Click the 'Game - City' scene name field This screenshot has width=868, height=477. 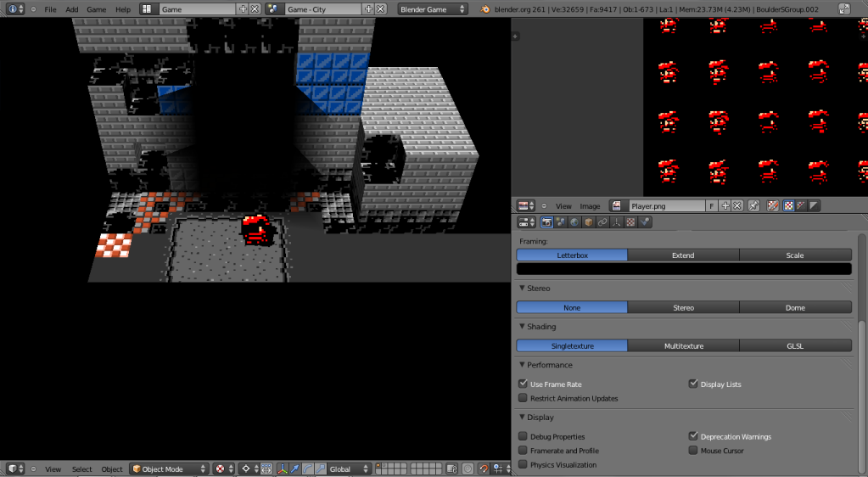point(323,8)
